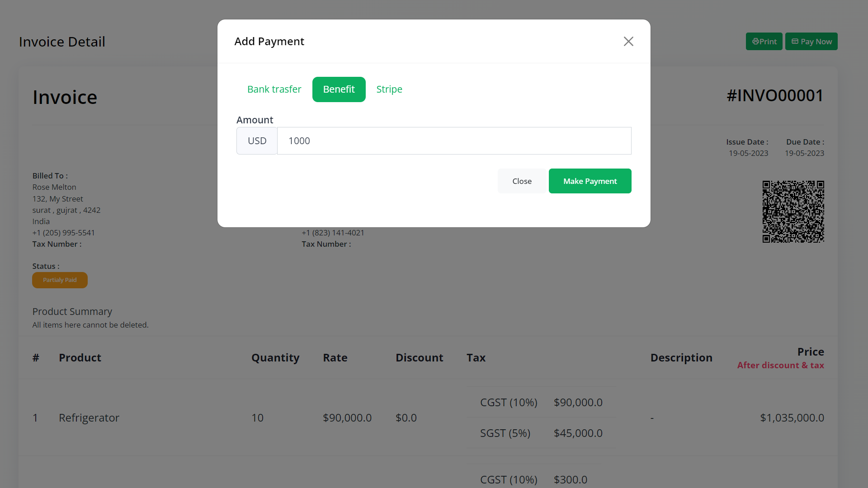The image size is (868, 488).
Task: Click the Quantity column header
Action: (275, 358)
